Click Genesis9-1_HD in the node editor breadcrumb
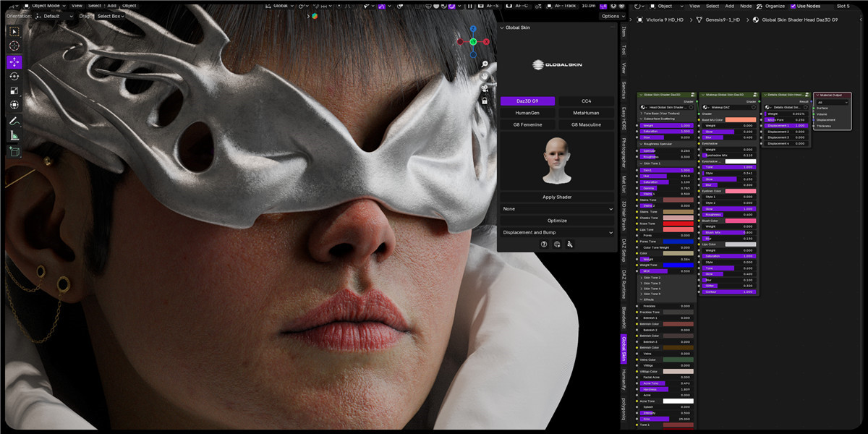This screenshot has width=868, height=434. click(x=723, y=20)
